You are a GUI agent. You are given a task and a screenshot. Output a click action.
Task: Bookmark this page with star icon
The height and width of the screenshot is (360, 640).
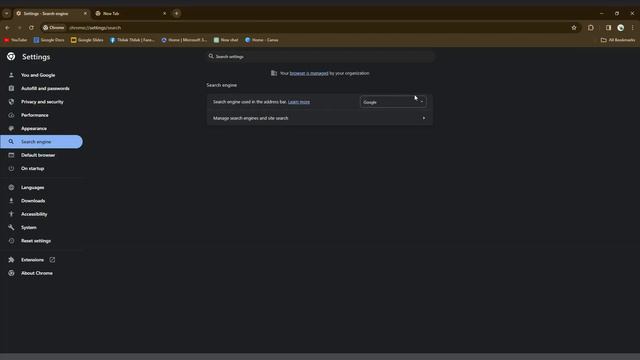[574, 28]
